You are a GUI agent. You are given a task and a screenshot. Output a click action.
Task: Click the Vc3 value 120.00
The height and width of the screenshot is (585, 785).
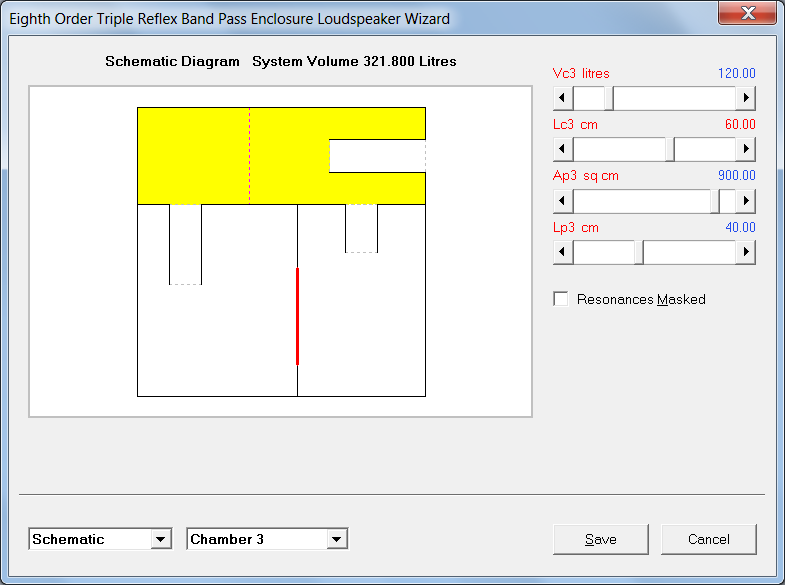click(736, 73)
